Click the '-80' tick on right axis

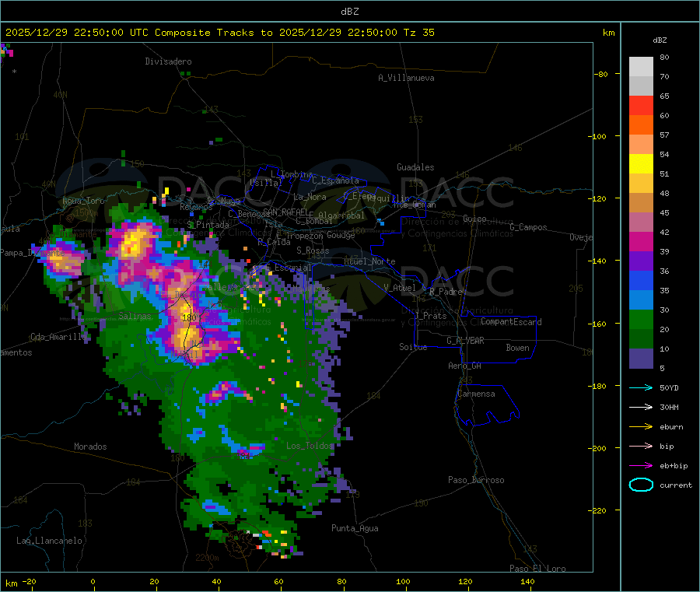[601, 74]
